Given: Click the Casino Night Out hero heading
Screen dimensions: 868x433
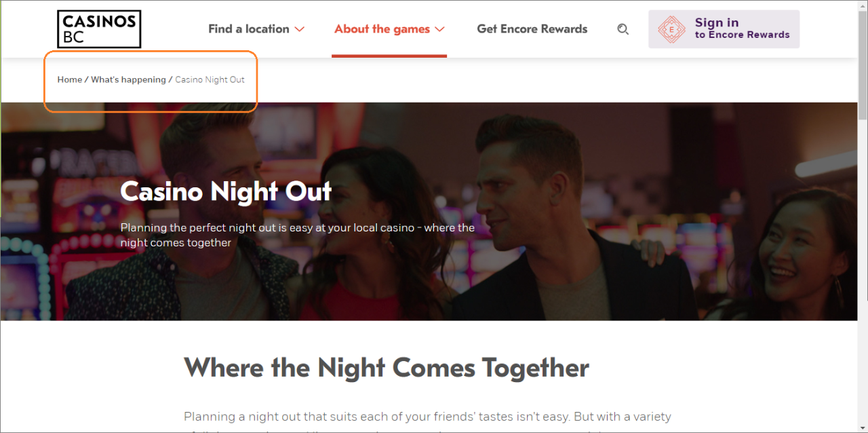Looking at the screenshot, I should pyautogui.click(x=226, y=191).
